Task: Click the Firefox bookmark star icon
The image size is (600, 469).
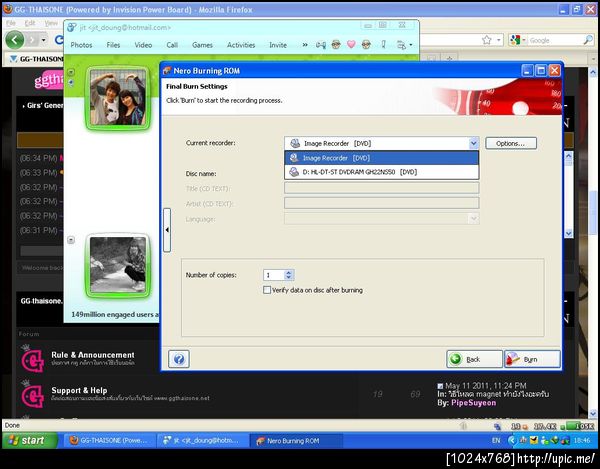Action: (x=486, y=40)
